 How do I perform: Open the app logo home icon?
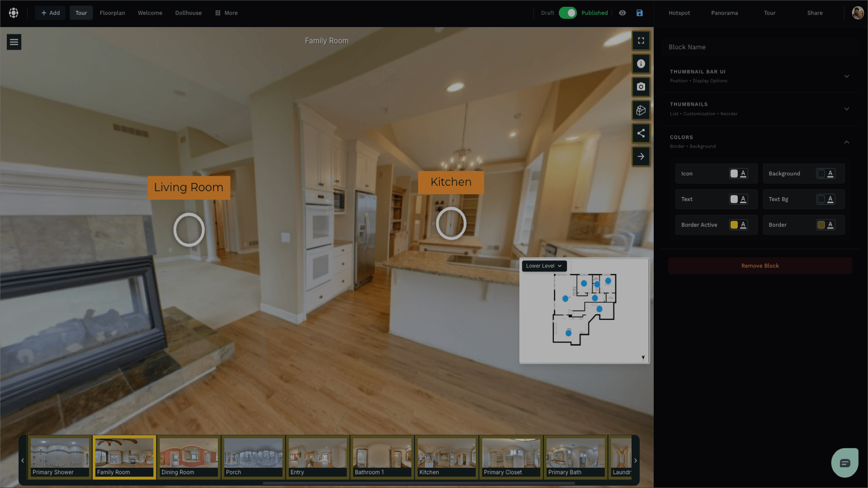click(x=14, y=13)
